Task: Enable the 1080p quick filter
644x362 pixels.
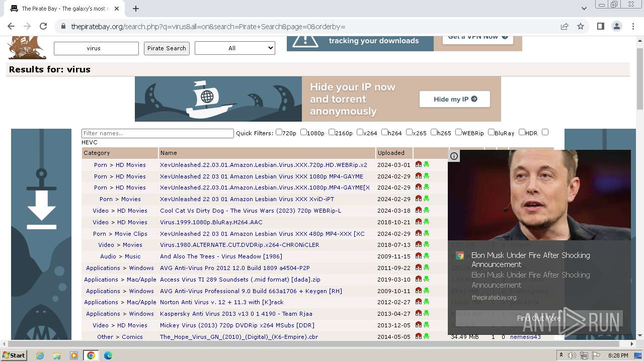Action: pyautogui.click(x=303, y=132)
